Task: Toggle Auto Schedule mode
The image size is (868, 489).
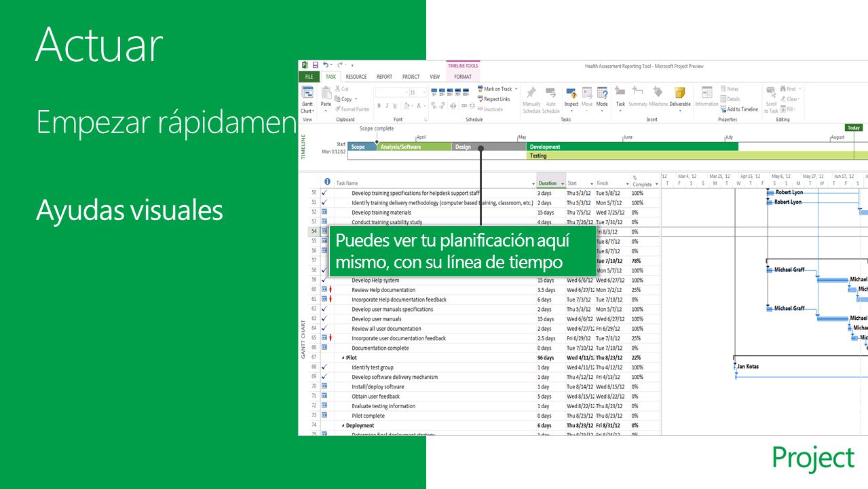Action: pyautogui.click(x=550, y=99)
